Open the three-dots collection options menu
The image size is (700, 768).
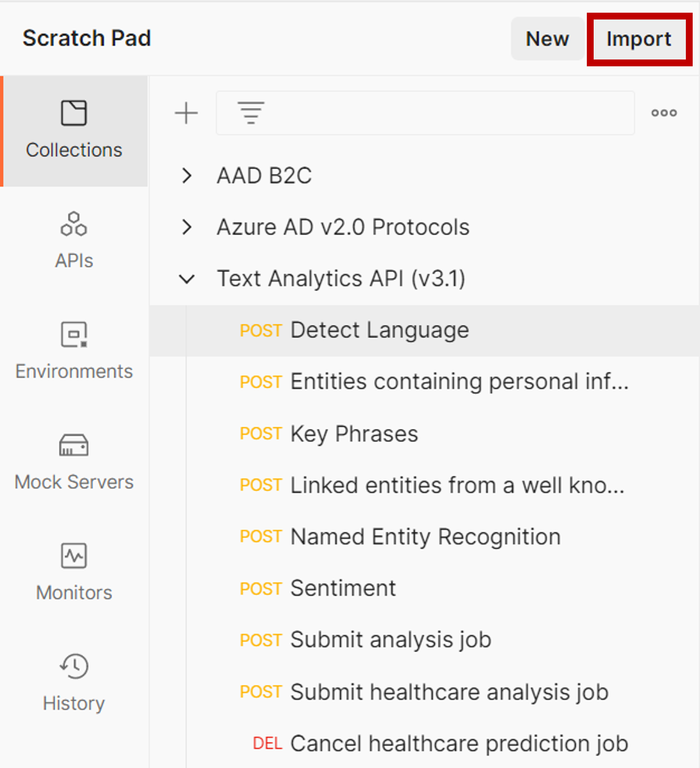pos(664,113)
